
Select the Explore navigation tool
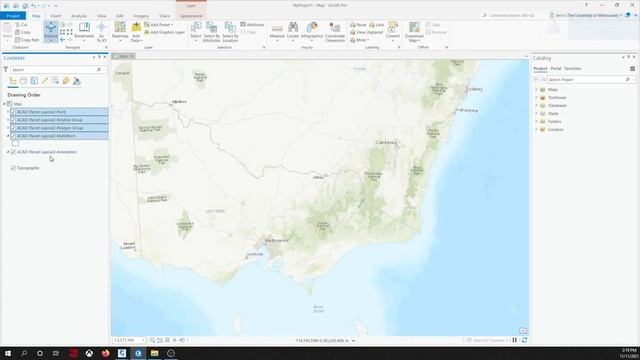[51, 31]
